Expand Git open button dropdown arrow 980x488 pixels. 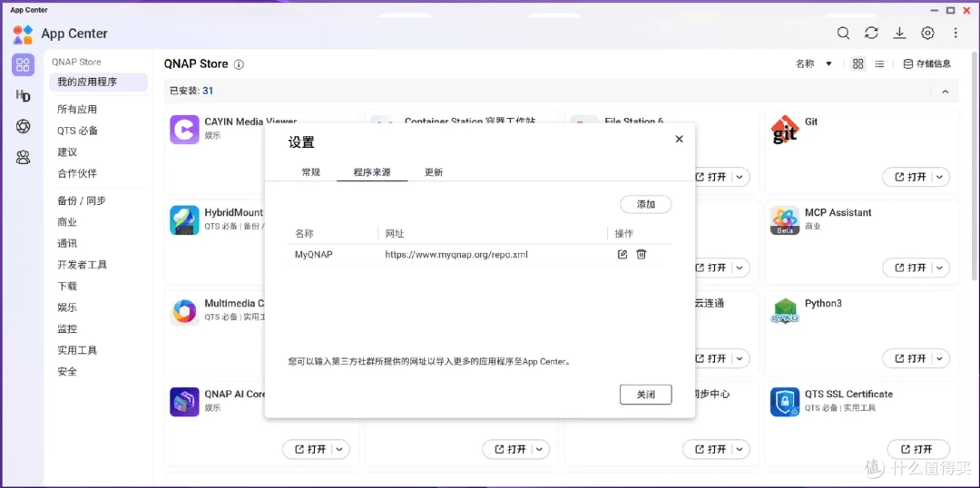click(940, 177)
